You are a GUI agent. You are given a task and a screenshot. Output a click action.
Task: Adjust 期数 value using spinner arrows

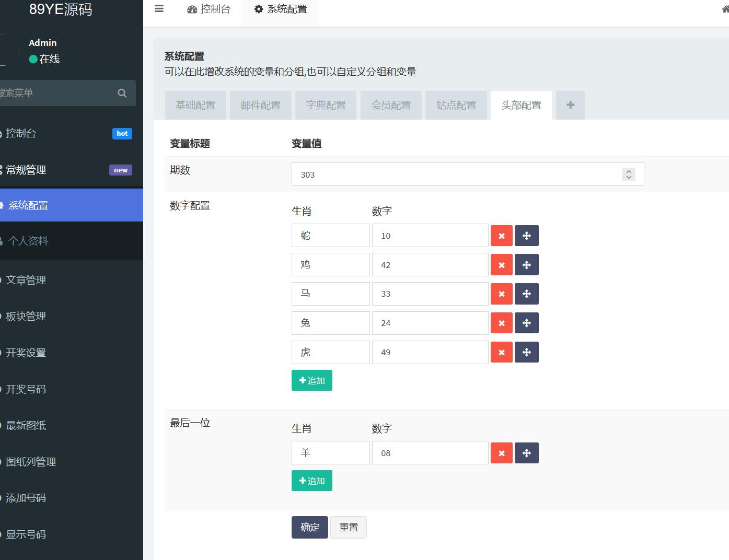click(629, 174)
